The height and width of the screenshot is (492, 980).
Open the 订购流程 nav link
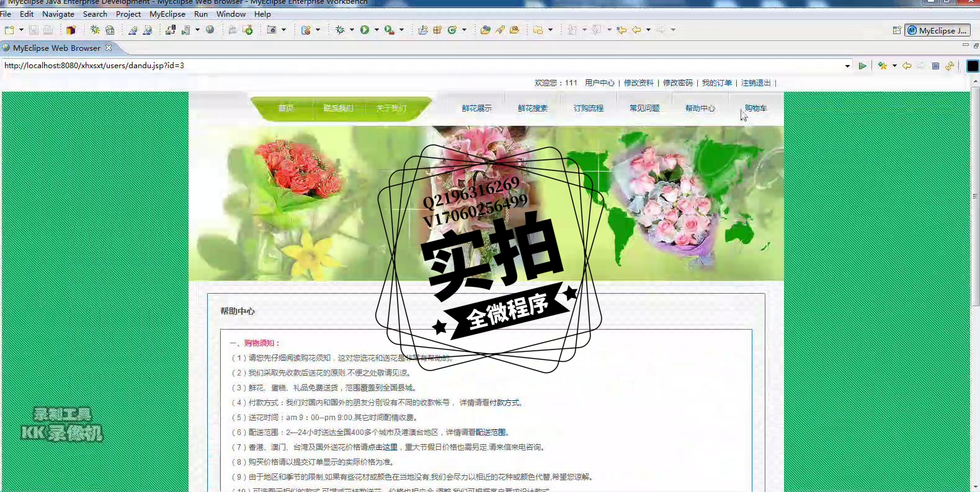(589, 108)
